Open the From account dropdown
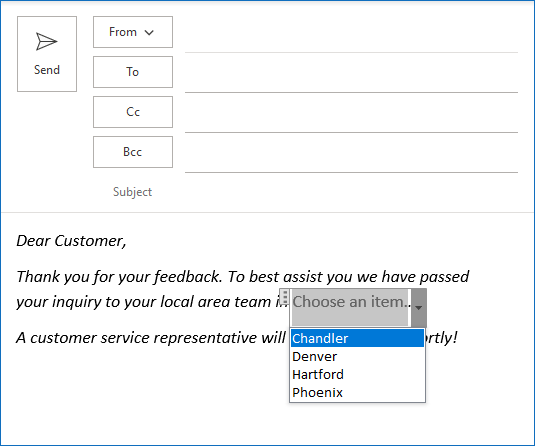The image size is (535, 446). (x=133, y=32)
